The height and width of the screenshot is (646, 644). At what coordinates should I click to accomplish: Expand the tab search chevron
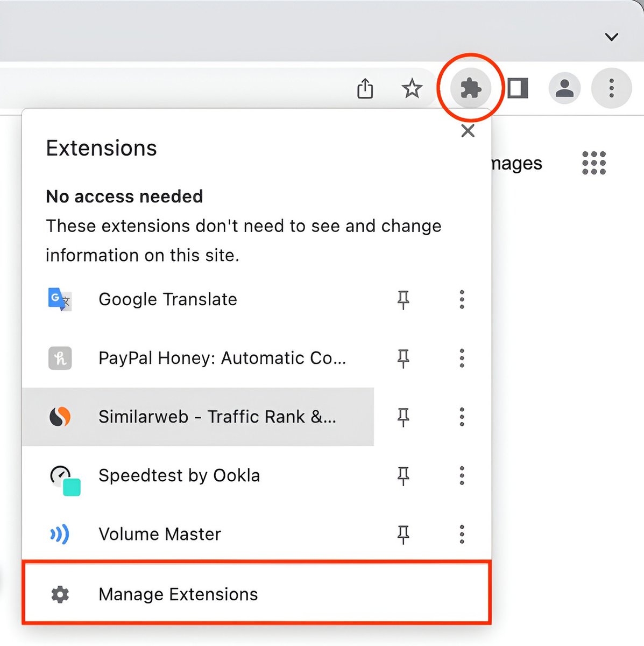pyautogui.click(x=611, y=37)
